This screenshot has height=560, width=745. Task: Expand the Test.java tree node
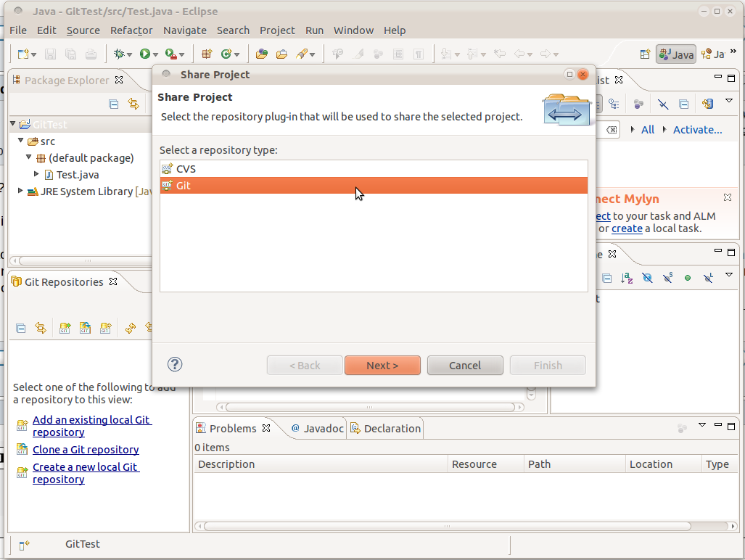click(36, 174)
